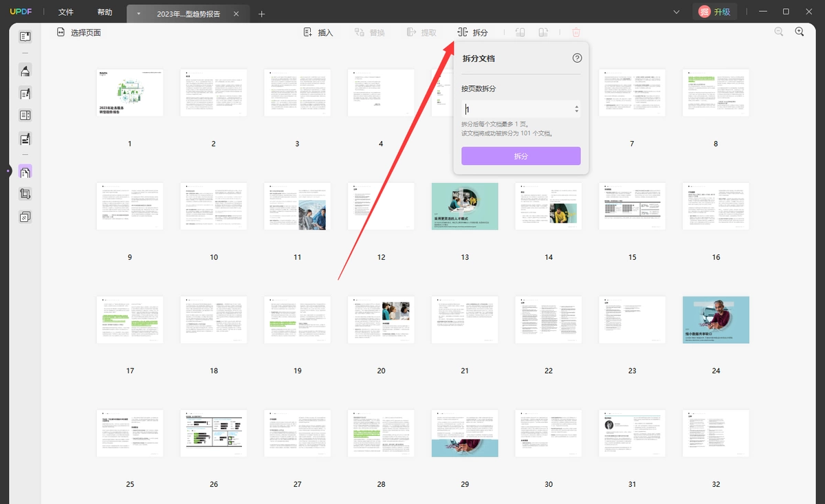Click the zoom in magnifier icon
825x504 pixels.
800,32
